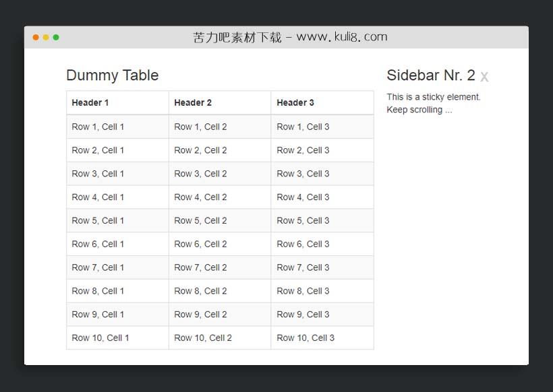Select cell Row 3, Cell 2
The width and height of the screenshot is (553, 392).
(200, 174)
